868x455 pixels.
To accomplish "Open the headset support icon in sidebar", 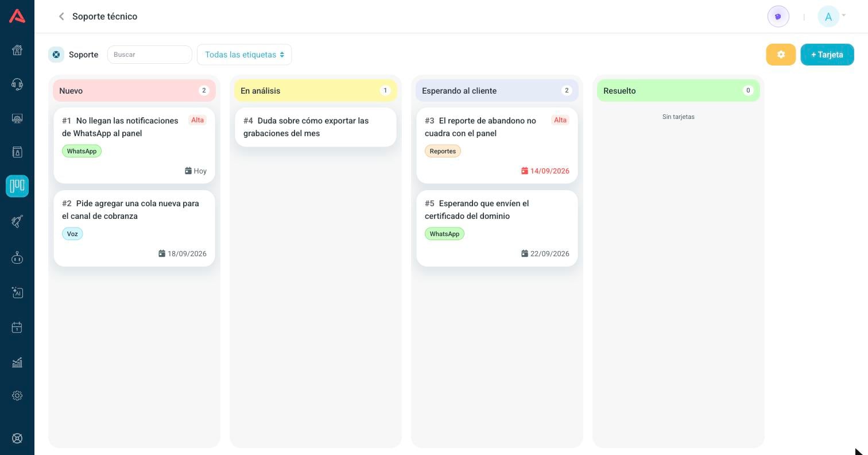I will pos(17,84).
